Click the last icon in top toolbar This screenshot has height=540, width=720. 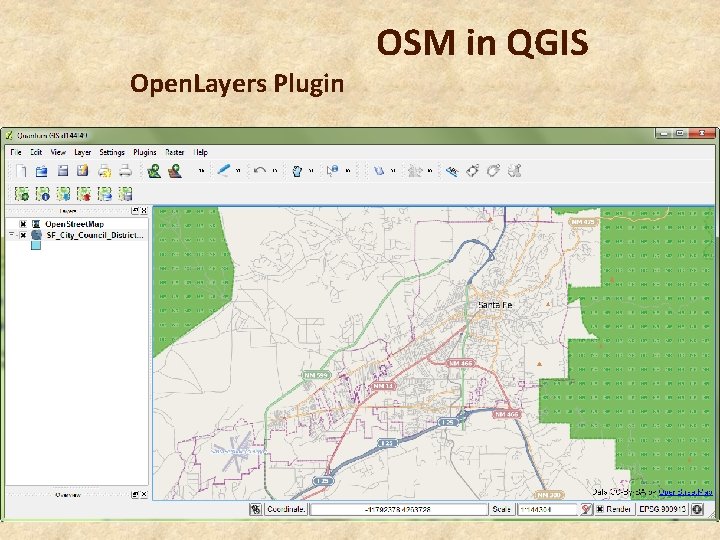[515, 171]
